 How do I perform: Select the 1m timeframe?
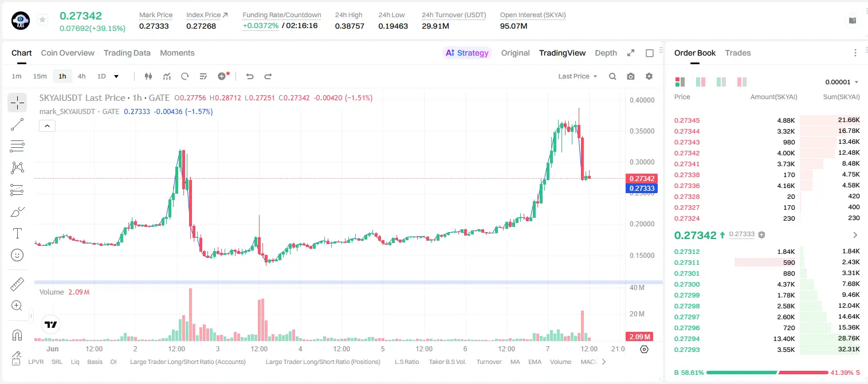(17, 76)
